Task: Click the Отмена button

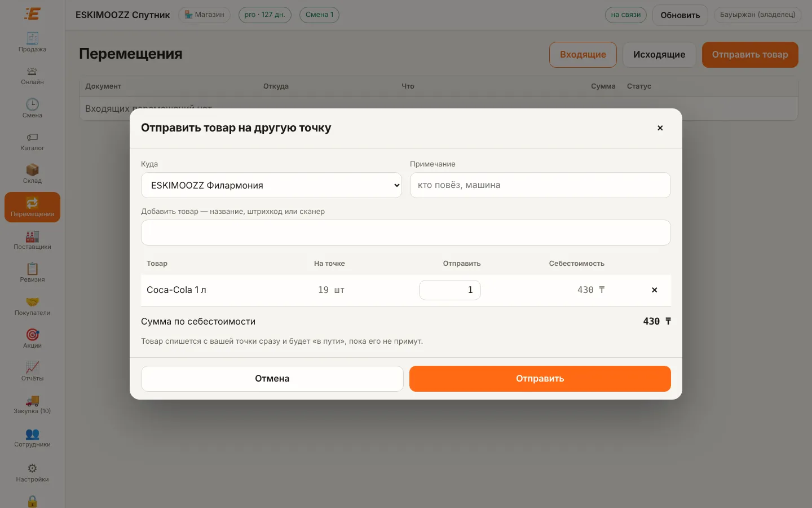Action: click(272, 379)
